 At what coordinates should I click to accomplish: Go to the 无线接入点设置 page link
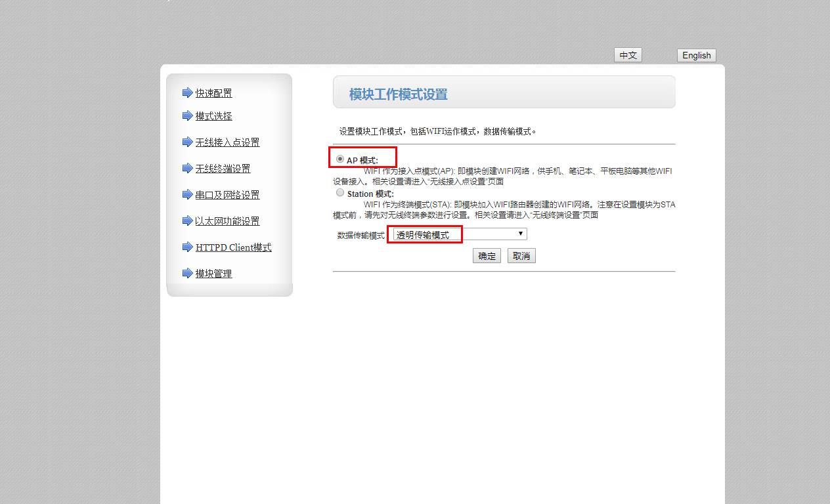[x=227, y=142]
